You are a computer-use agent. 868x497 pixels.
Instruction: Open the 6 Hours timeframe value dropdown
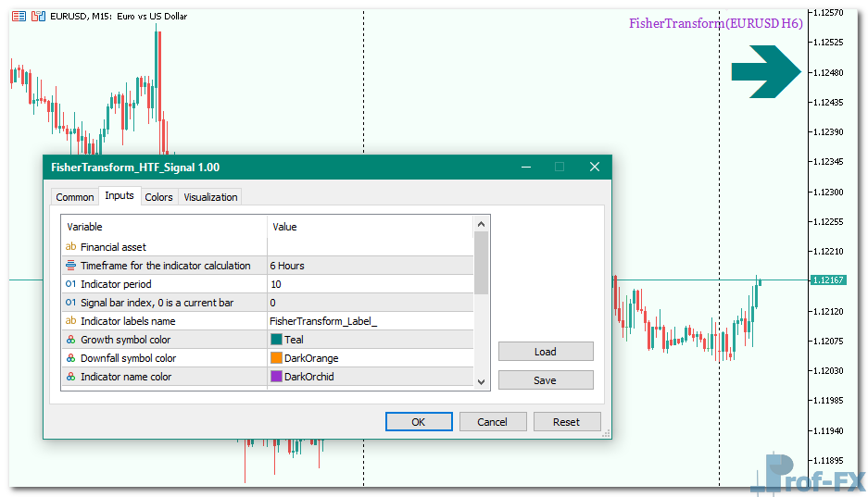[x=370, y=266]
